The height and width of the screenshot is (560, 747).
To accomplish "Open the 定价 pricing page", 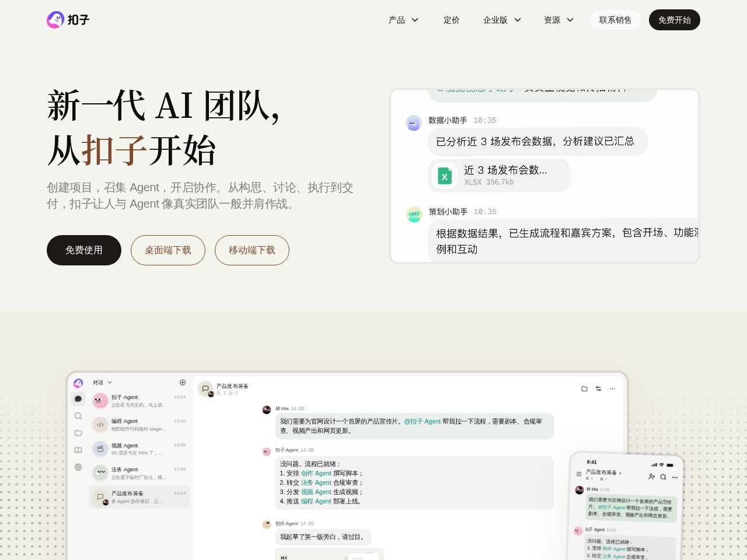I will pyautogui.click(x=451, y=20).
